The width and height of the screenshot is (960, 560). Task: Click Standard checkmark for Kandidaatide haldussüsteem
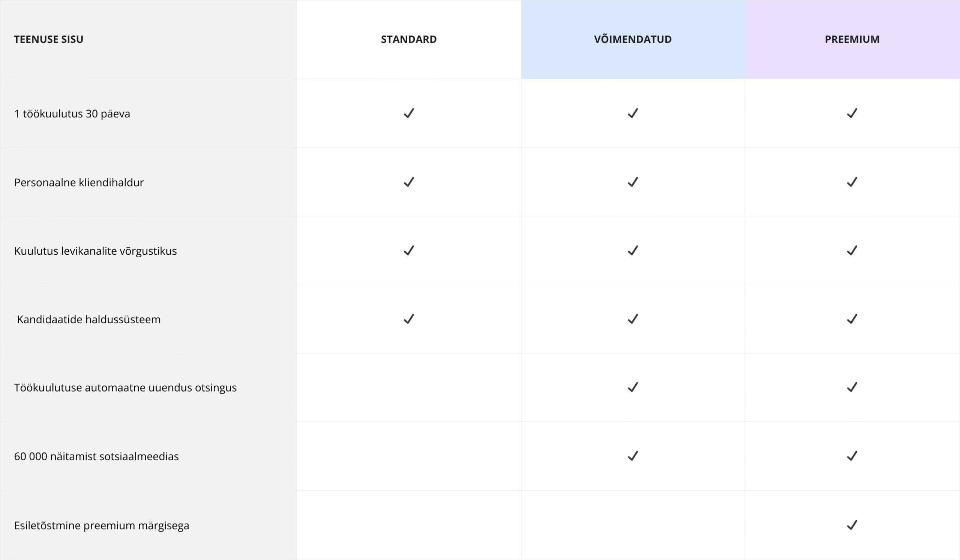(409, 319)
